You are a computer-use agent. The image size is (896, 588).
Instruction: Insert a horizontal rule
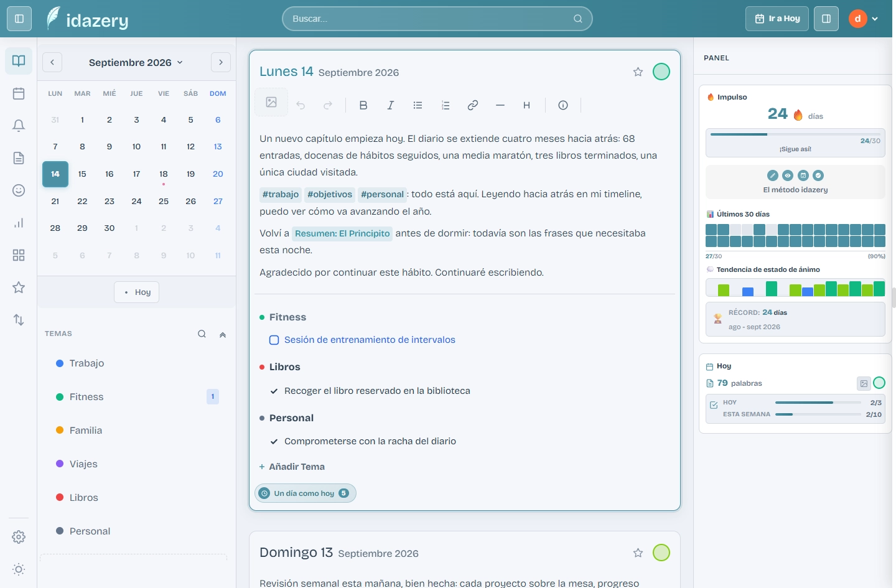click(x=500, y=105)
